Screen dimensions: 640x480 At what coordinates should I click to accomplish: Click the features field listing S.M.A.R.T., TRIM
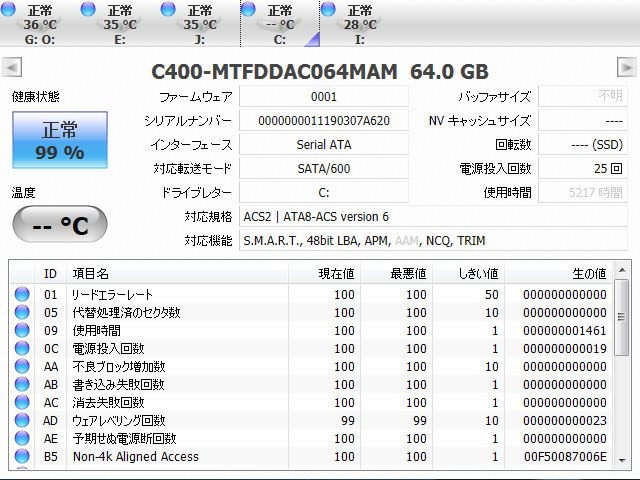[x=433, y=240]
